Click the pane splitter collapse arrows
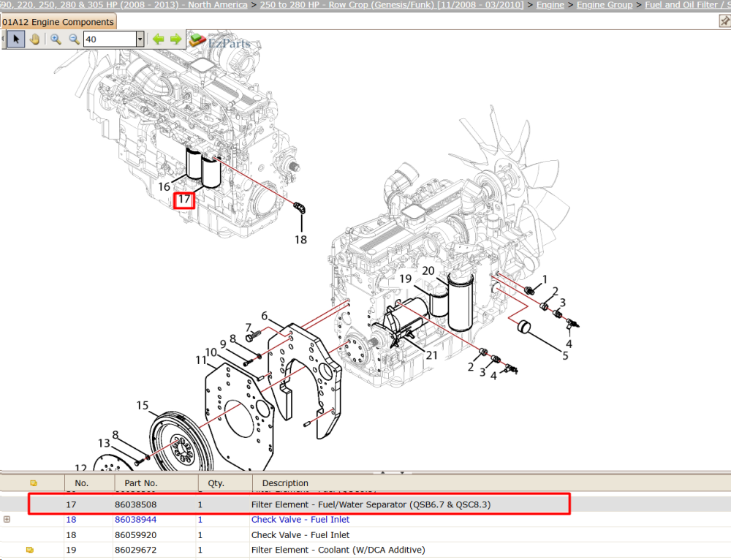 click(x=392, y=472)
